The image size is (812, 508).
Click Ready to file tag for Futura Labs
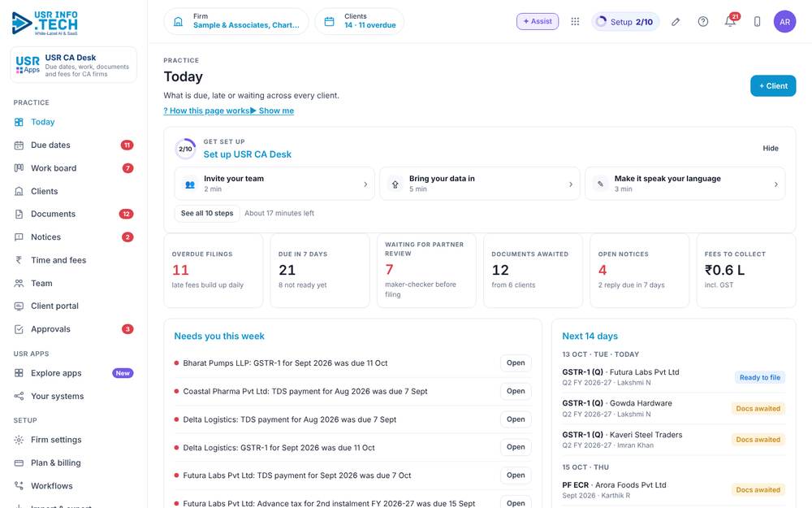click(x=759, y=377)
